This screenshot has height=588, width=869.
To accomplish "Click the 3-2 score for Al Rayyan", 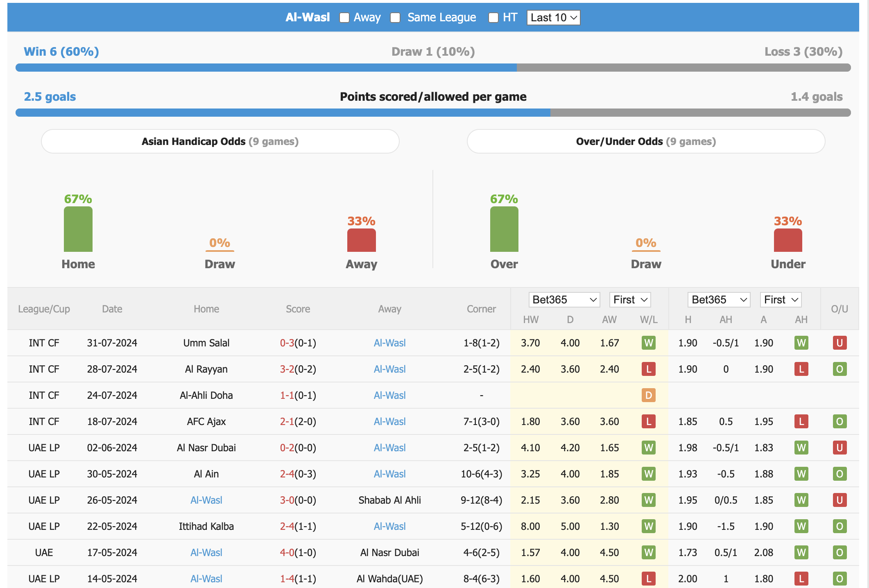I will 287,369.
